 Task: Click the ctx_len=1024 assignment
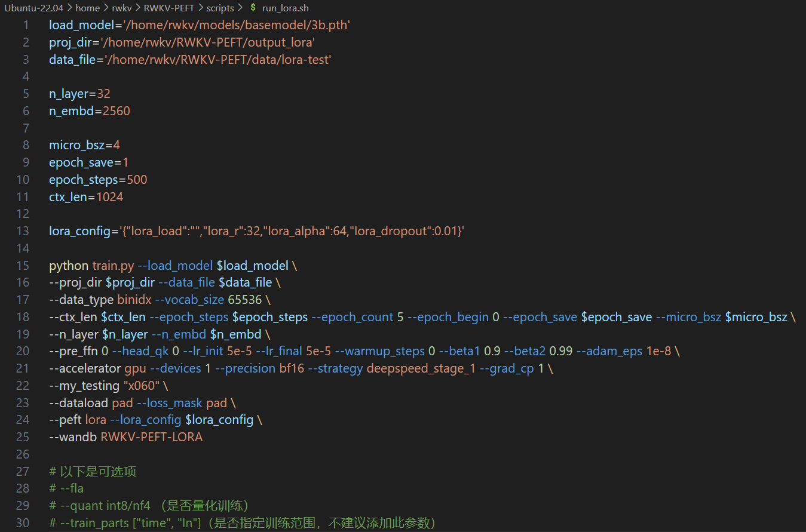(86, 197)
